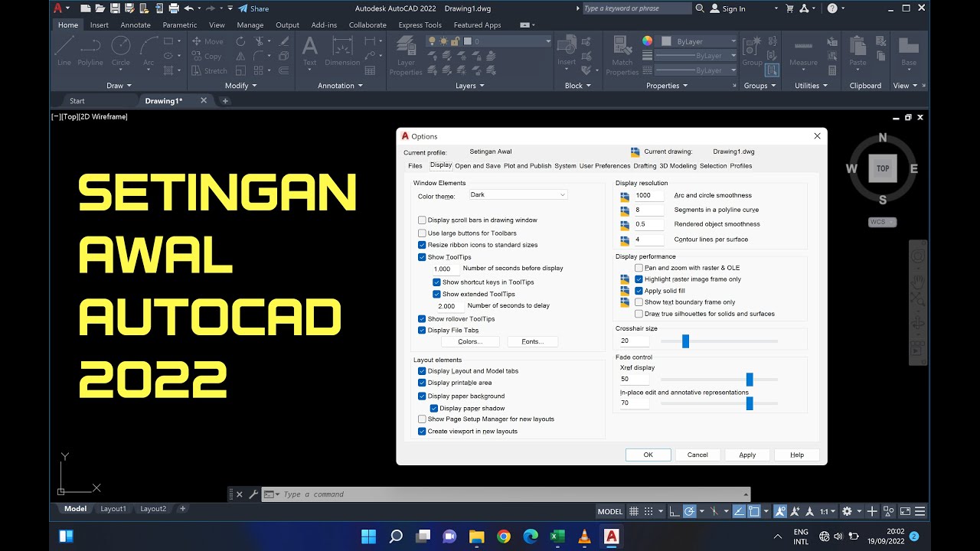This screenshot has width=980, height=551.
Task: Open the Color theme dropdown
Action: [518, 195]
